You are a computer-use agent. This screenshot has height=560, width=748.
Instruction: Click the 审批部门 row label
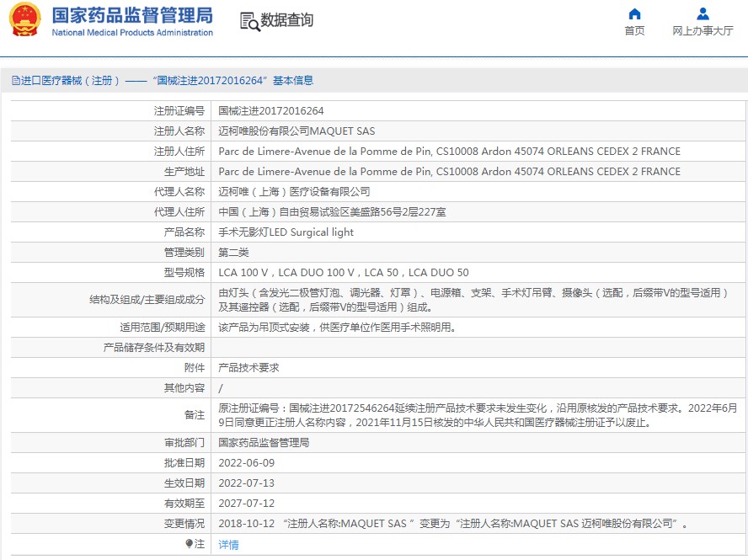pyautogui.click(x=184, y=443)
